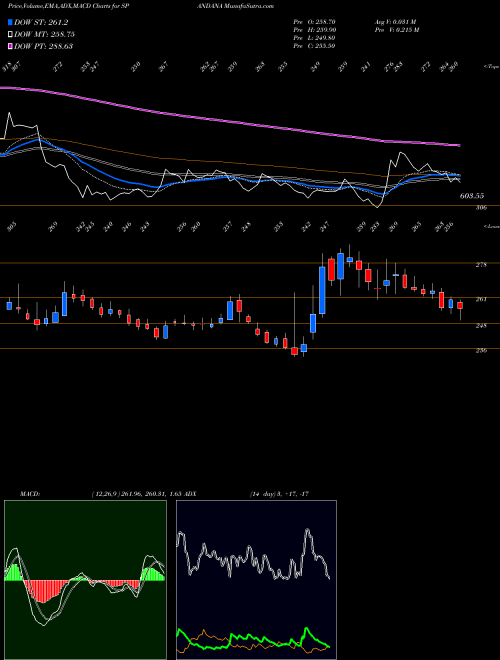Click the 'Pre V: 0.215 M' volume text

point(396,30)
